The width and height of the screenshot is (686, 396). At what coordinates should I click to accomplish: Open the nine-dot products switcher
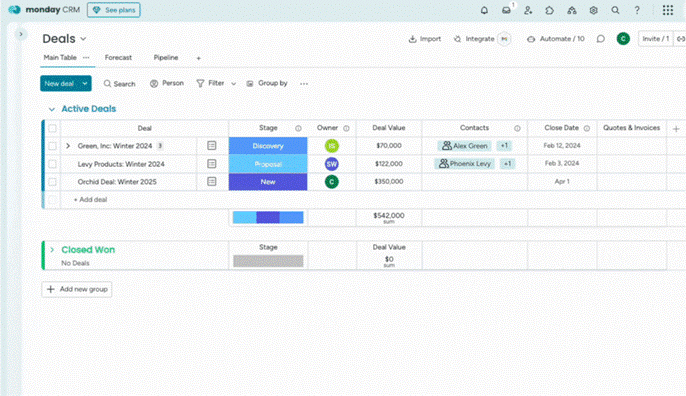(668, 10)
